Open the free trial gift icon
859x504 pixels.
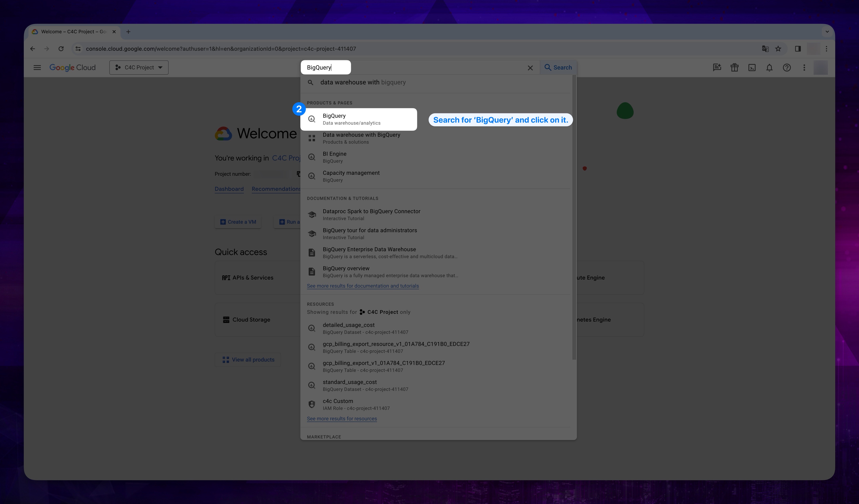tap(734, 68)
